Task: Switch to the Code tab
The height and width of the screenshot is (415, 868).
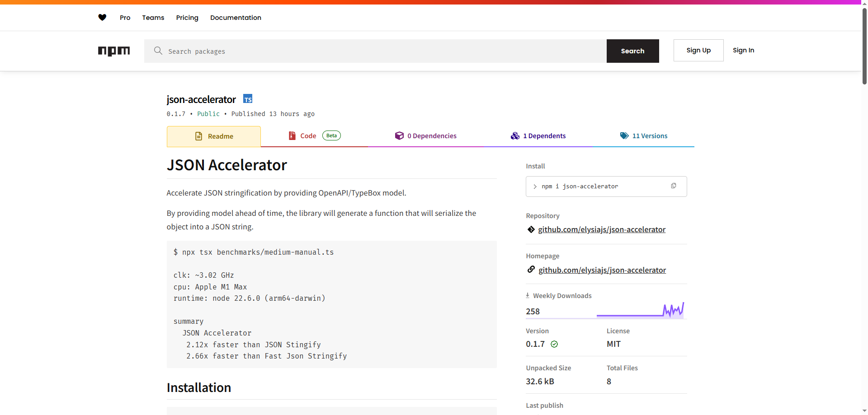Action: click(315, 136)
